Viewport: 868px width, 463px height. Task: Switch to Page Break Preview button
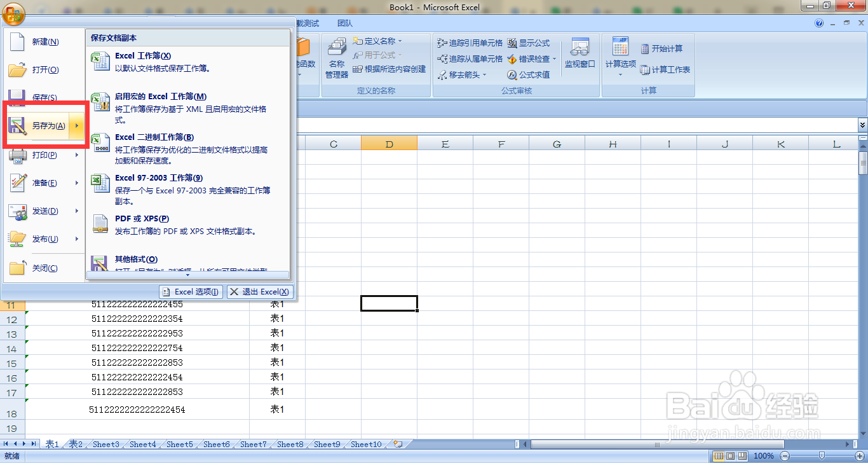coord(742,455)
